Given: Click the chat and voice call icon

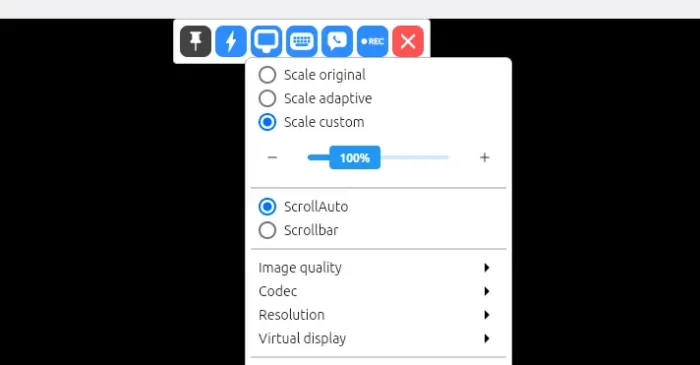Looking at the screenshot, I should pyautogui.click(x=337, y=41).
